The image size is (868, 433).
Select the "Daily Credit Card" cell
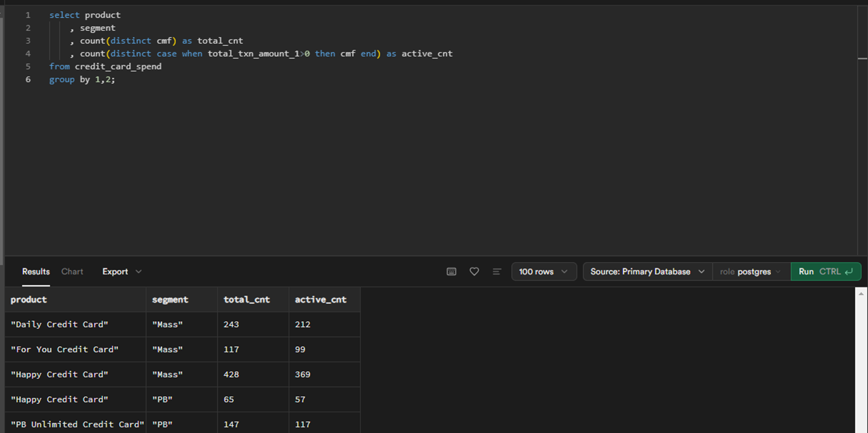tap(75, 324)
